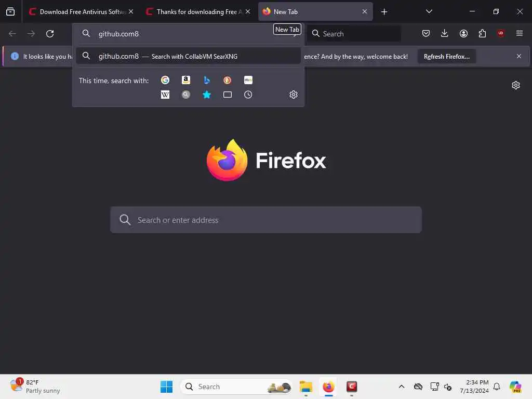Viewport: 532px width, 399px height.
Task: Open the Firefox account menu
Action: click(x=463, y=33)
